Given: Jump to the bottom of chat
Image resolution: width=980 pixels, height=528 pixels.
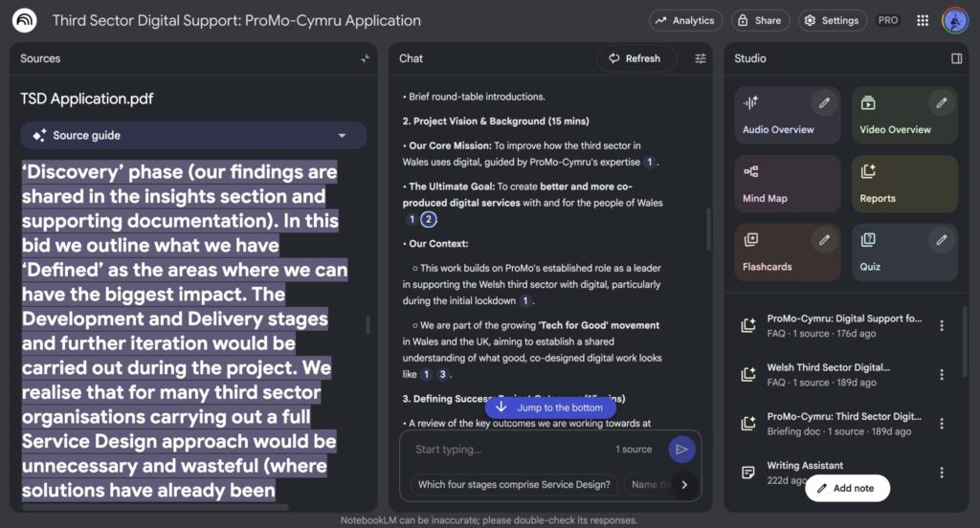Looking at the screenshot, I should 549,407.
